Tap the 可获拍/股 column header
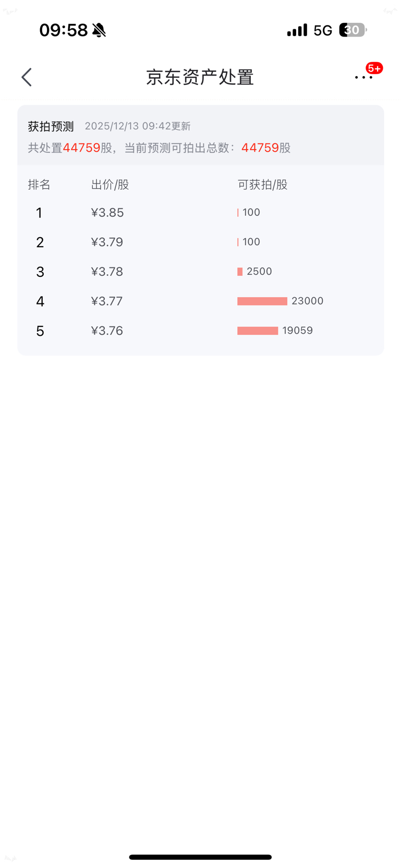Viewport: 401px width, 868px height. coord(262,185)
